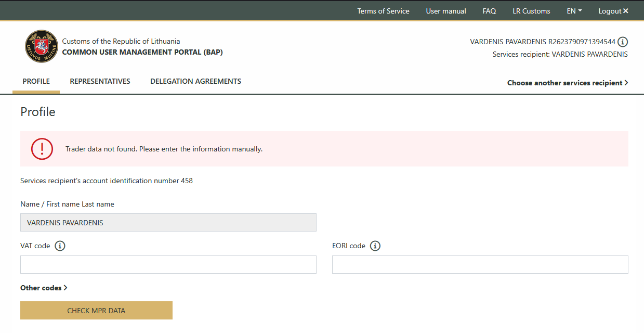
Task: Open the EORI code info tooltip icon
Action: tap(375, 246)
